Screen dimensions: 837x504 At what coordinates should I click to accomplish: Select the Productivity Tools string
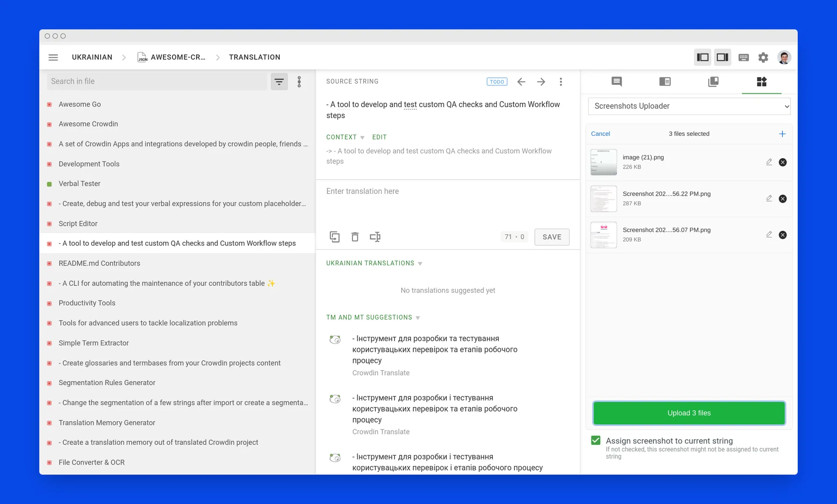(177, 303)
